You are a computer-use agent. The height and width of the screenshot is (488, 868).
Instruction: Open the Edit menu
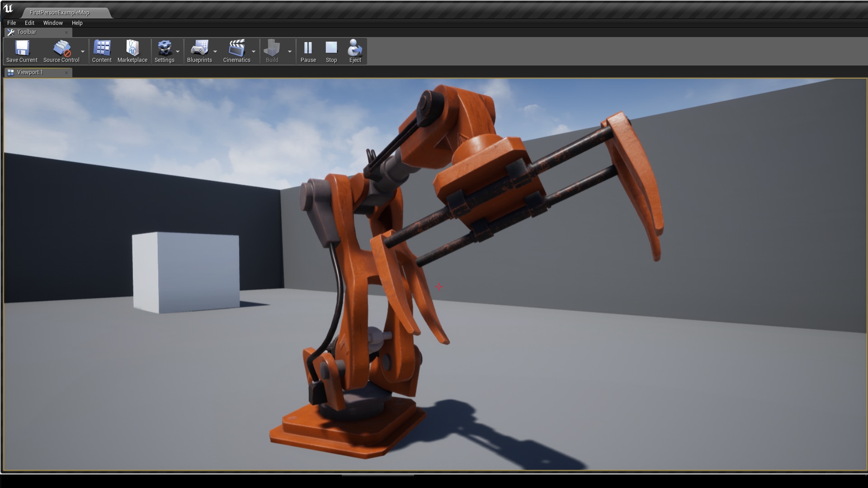29,23
